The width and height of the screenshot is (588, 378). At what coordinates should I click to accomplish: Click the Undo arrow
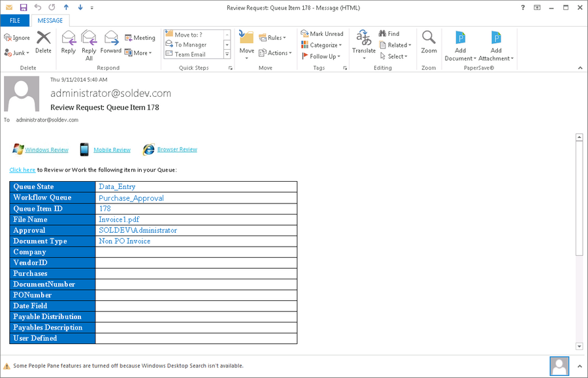(37, 7)
